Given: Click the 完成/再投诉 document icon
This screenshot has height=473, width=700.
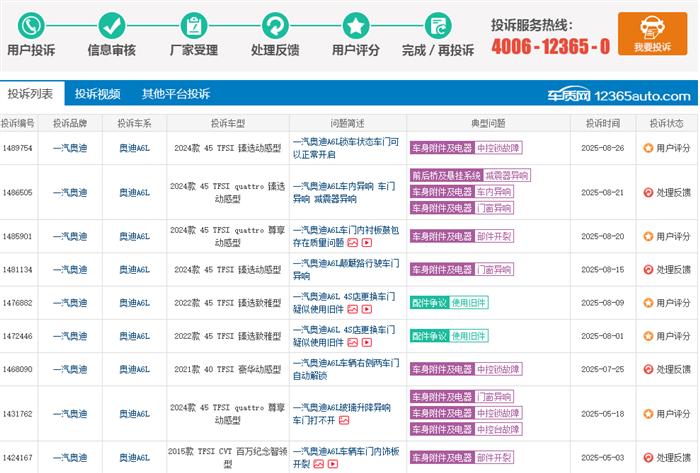Looking at the screenshot, I should (437, 25).
